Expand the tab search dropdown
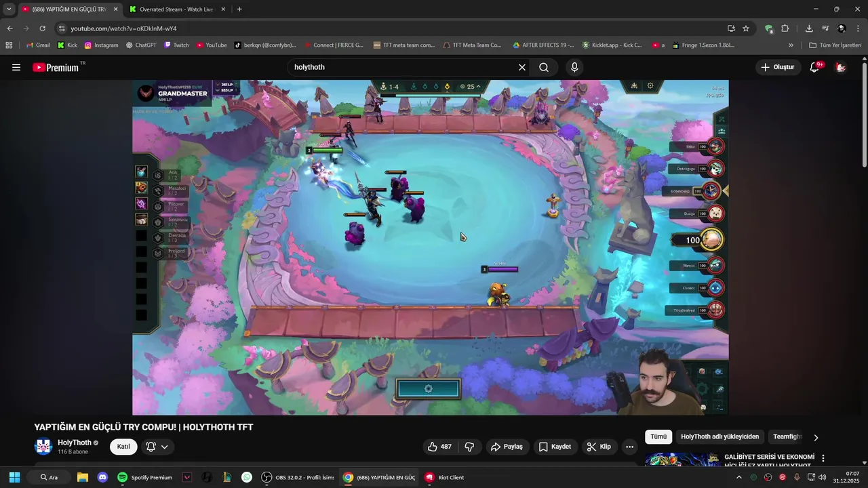This screenshot has width=868, height=488. [9, 9]
